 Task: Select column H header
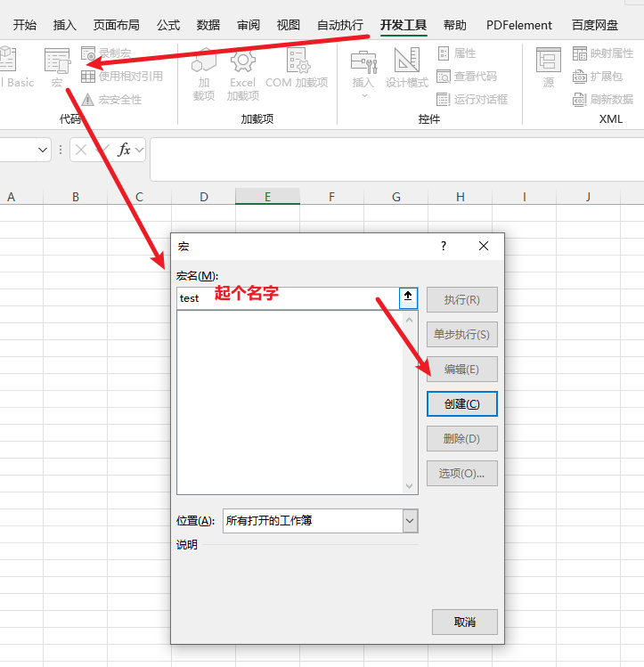tap(461, 197)
